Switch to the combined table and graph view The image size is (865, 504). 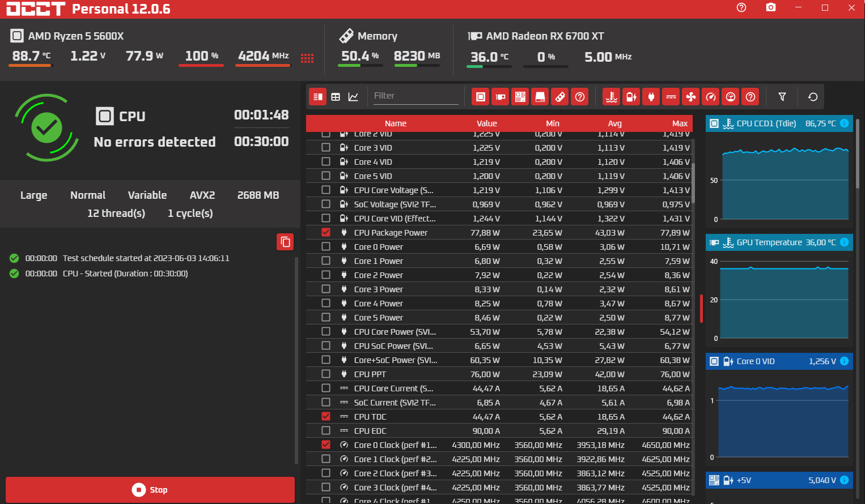(318, 97)
